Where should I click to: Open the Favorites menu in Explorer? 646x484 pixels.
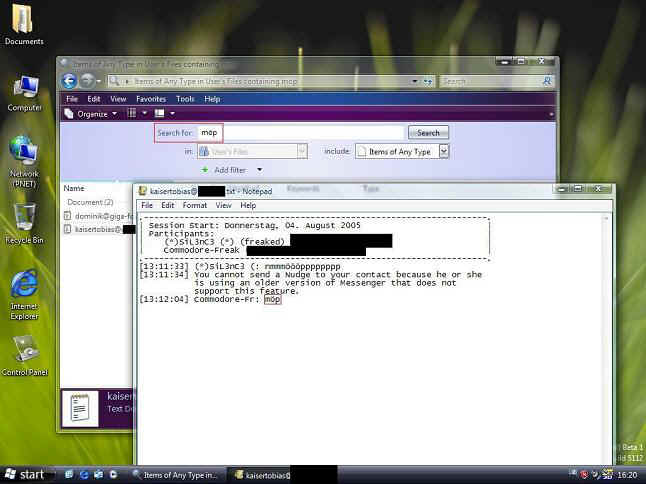(151, 99)
